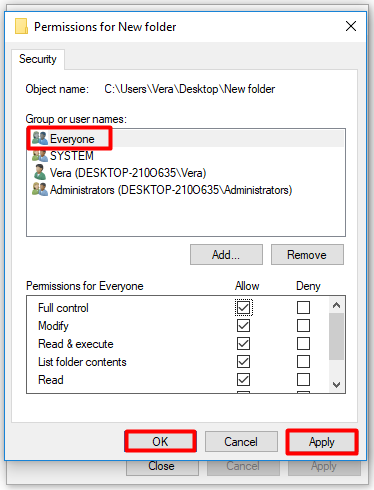Screen dimensions: 374x490
Task: Toggle Allow for Read & execute
Action: pos(243,343)
